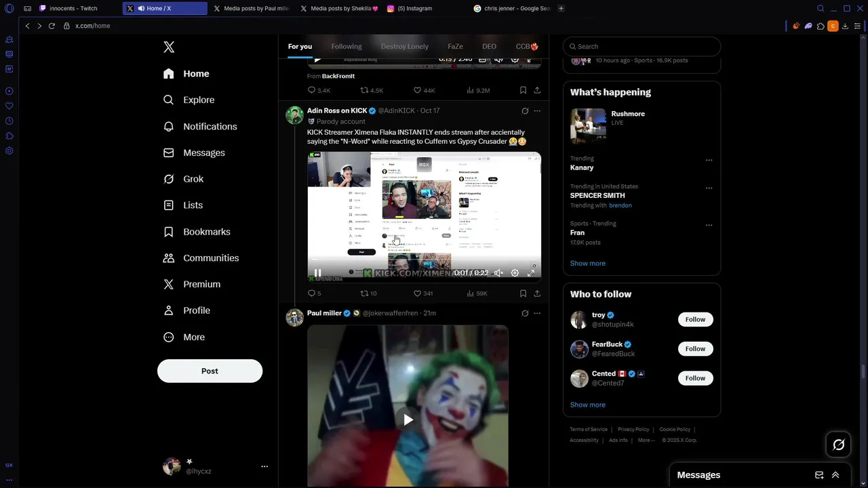
Task: Follow Cented
Action: point(695,378)
